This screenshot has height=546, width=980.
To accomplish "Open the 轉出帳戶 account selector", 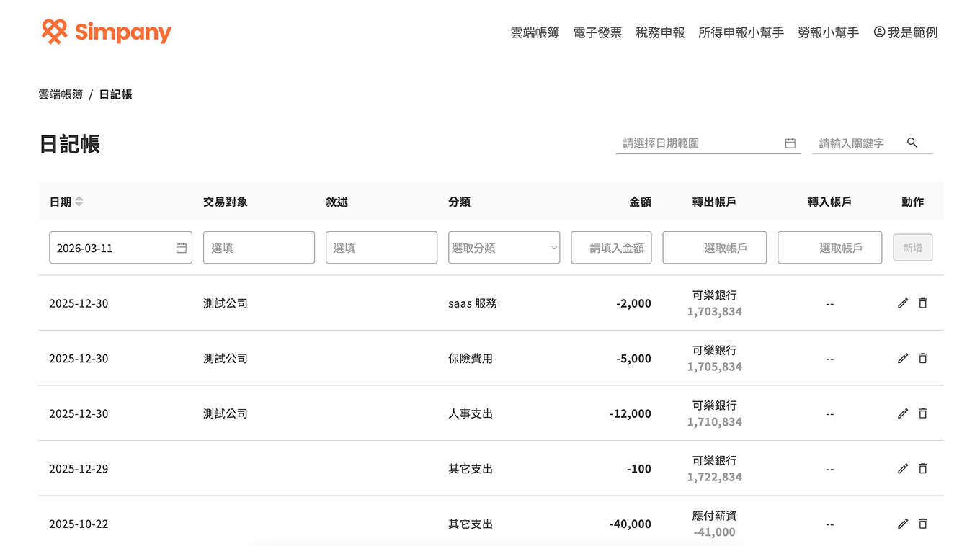I will [714, 247].
